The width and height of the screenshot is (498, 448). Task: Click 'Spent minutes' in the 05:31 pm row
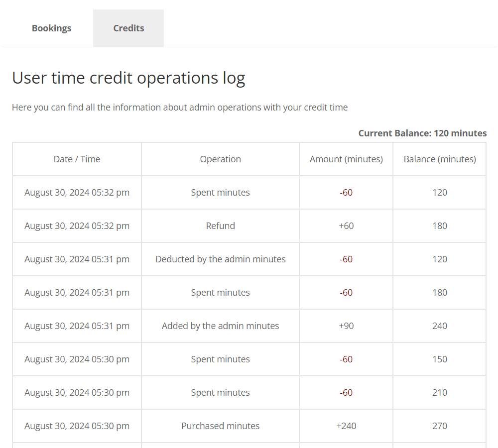[x=221, y=292]
